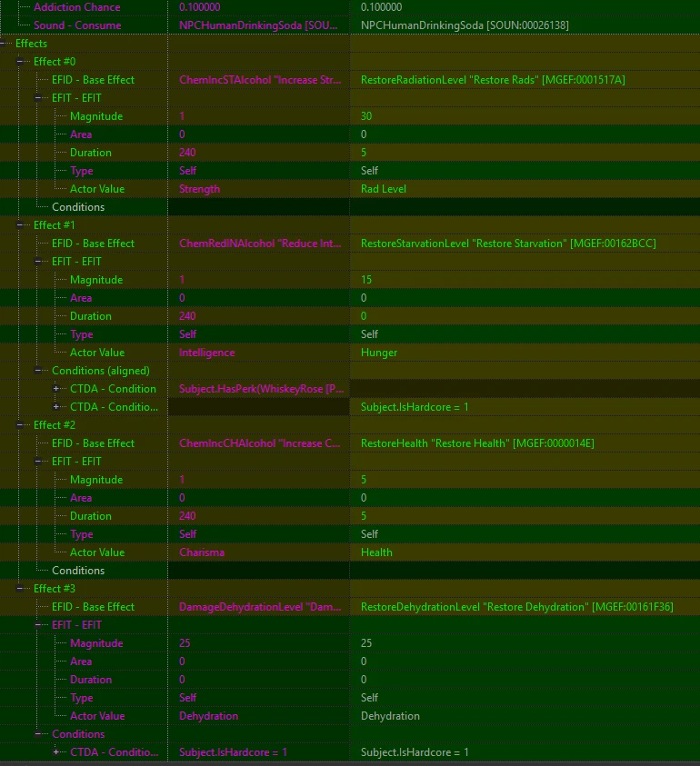This screenshot has height=766, width=700.
Task: Select the Intelligence actor value cell
Action: coord(206,353)
